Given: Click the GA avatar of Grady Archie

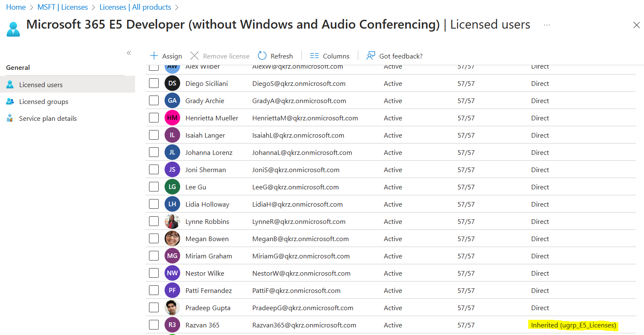Looking at the screenshot, I should (172, 101).
